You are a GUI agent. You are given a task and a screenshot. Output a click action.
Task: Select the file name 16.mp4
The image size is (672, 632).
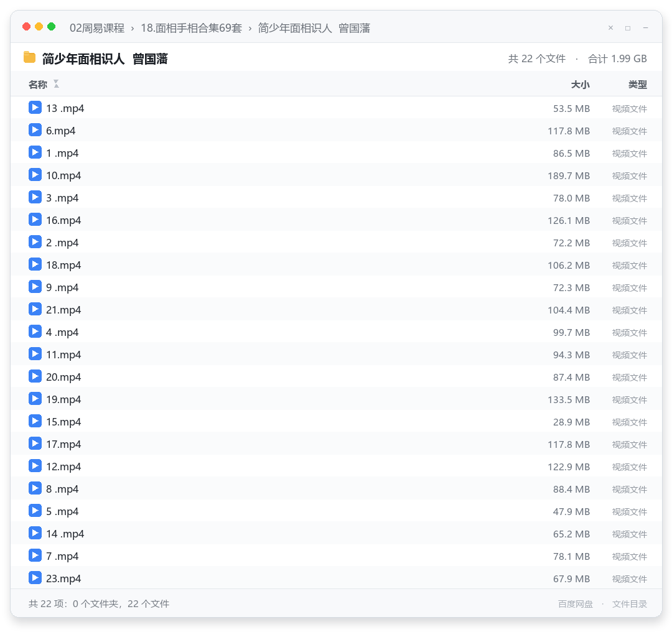tap(63, 220)
